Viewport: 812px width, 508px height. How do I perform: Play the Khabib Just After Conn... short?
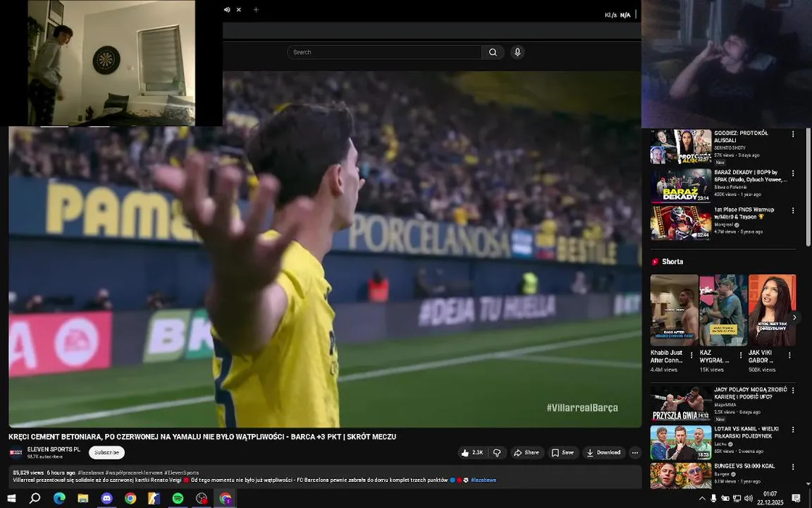click(x=674, y=310)
